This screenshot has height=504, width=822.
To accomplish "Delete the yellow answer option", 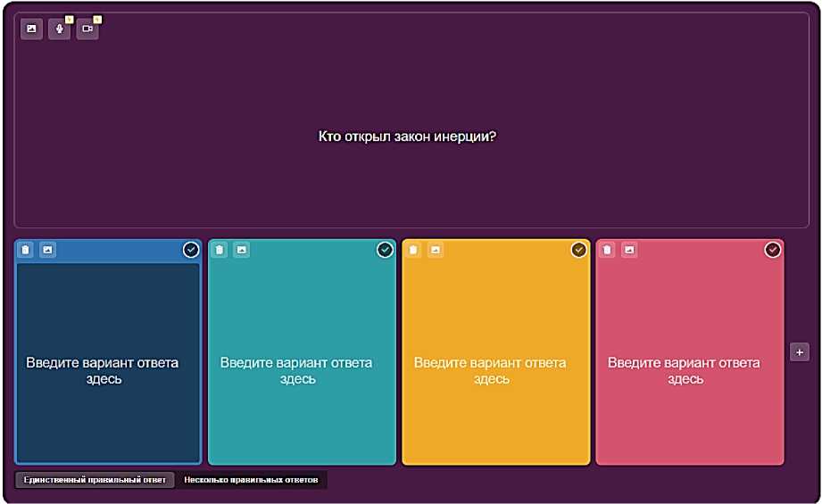I will pyautogui.click(x=413, y=250).
